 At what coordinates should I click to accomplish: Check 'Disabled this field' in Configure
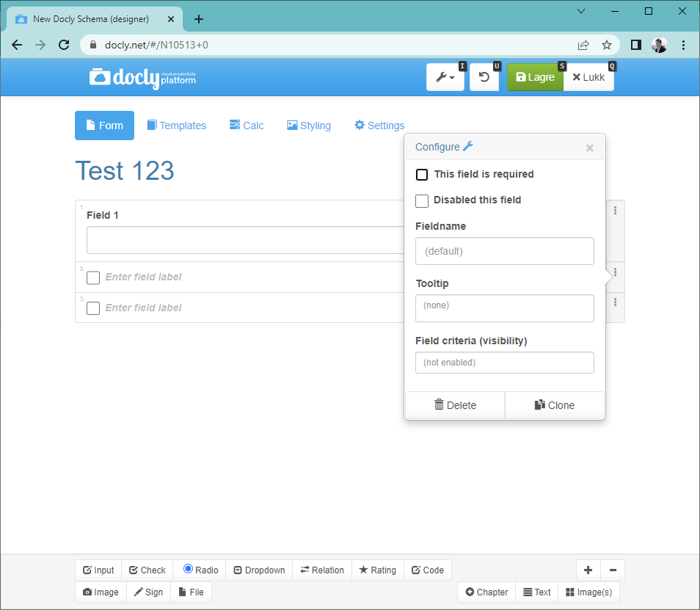click(422, 200)
